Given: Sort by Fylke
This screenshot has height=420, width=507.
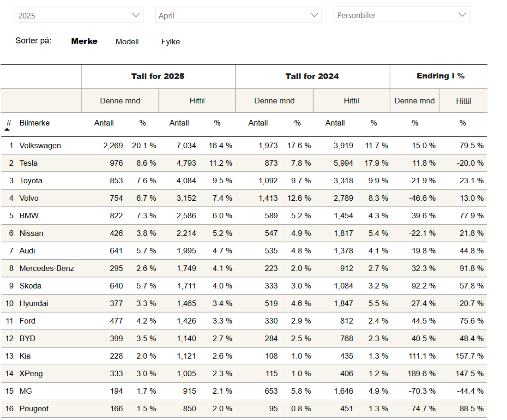Looking at the screenshot, I should [170, 42].
